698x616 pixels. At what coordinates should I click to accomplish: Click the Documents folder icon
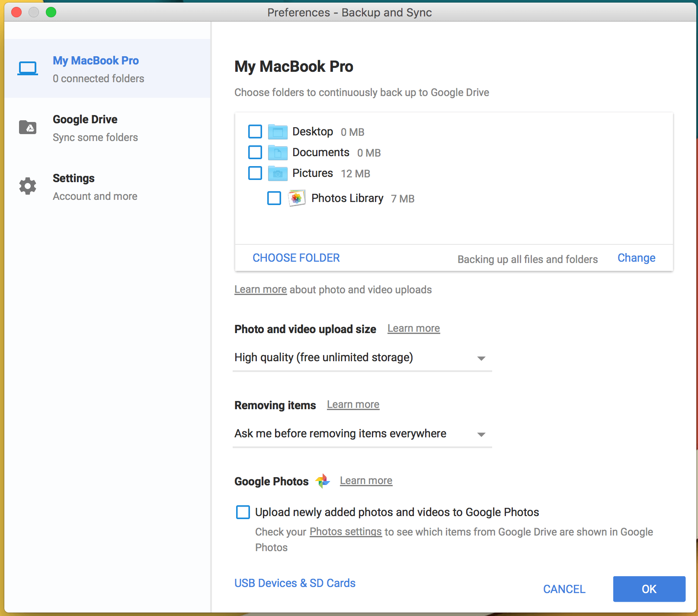278,152
